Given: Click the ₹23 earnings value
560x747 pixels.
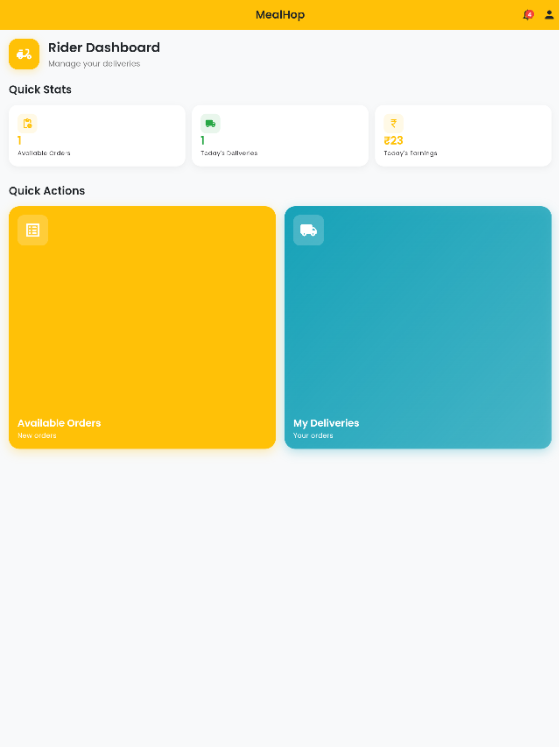Looking at the screenshot, I should (x=393, y=141).
